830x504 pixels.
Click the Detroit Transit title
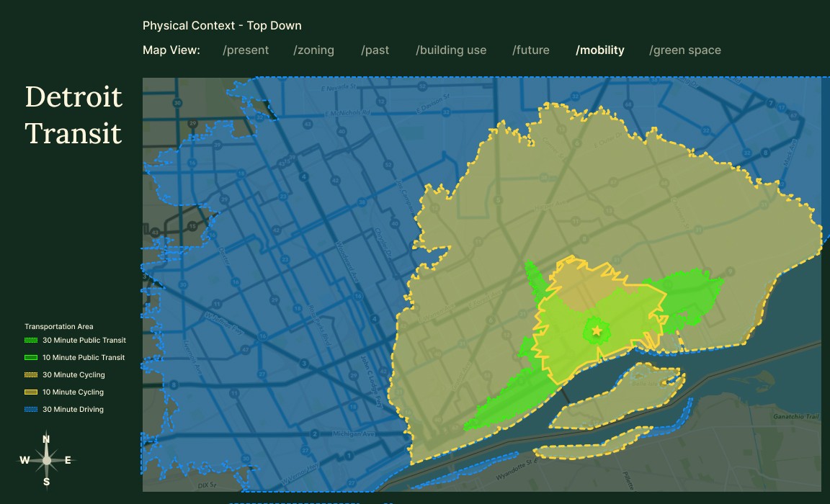[x=73, y=115]
